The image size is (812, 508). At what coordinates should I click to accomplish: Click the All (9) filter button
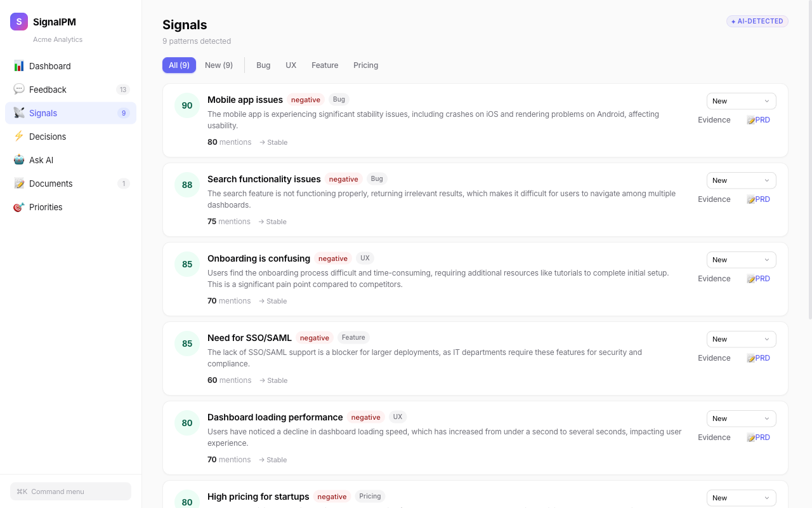point(179,65)
